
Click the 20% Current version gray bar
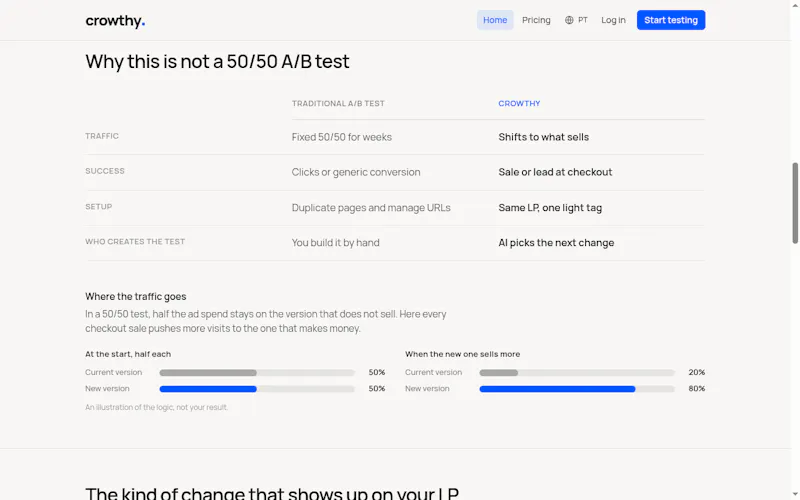pos(498,372)
